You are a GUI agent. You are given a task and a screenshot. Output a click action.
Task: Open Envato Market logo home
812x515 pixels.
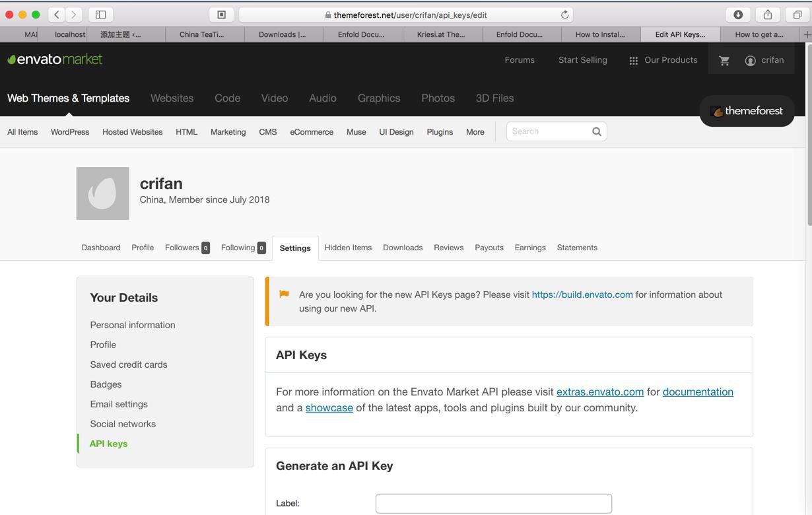coord(55,59)
